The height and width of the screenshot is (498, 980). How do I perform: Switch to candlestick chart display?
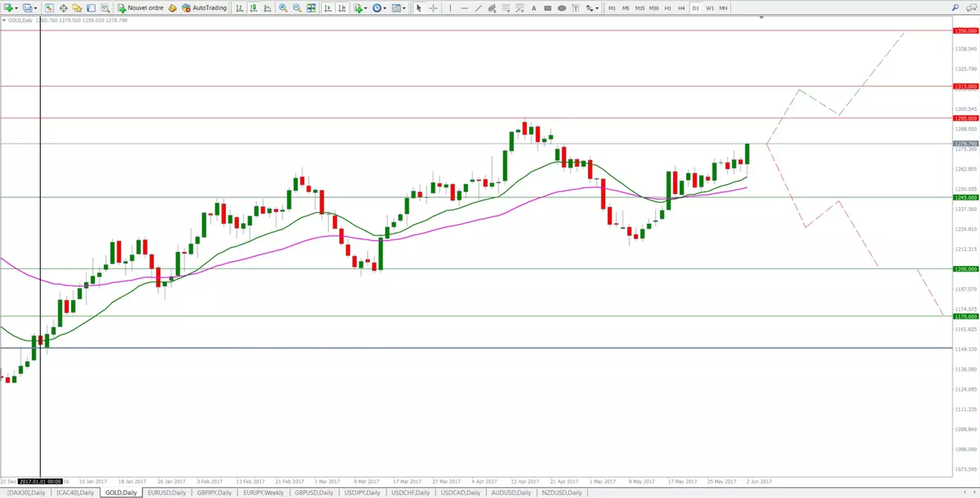tap(253, 8)
